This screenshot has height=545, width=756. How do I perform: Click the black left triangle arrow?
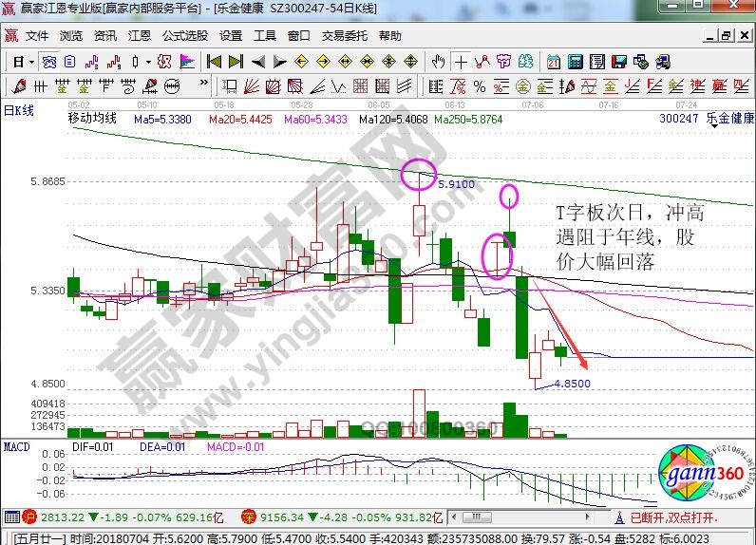point(258,62)
